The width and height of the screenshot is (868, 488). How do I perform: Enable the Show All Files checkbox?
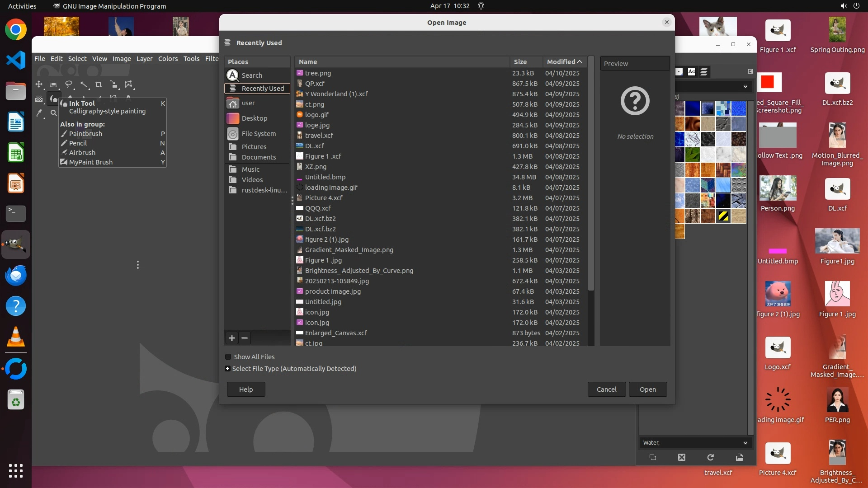point(228,357)
